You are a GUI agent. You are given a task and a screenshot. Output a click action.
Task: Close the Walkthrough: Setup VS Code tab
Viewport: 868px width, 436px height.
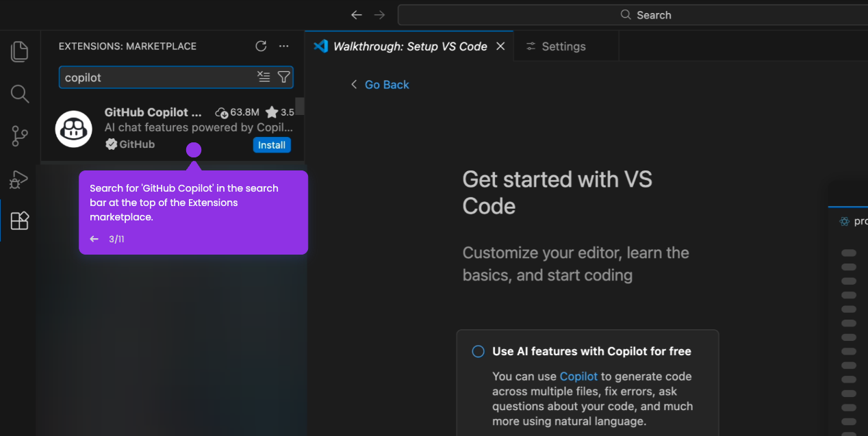point(500,47)
